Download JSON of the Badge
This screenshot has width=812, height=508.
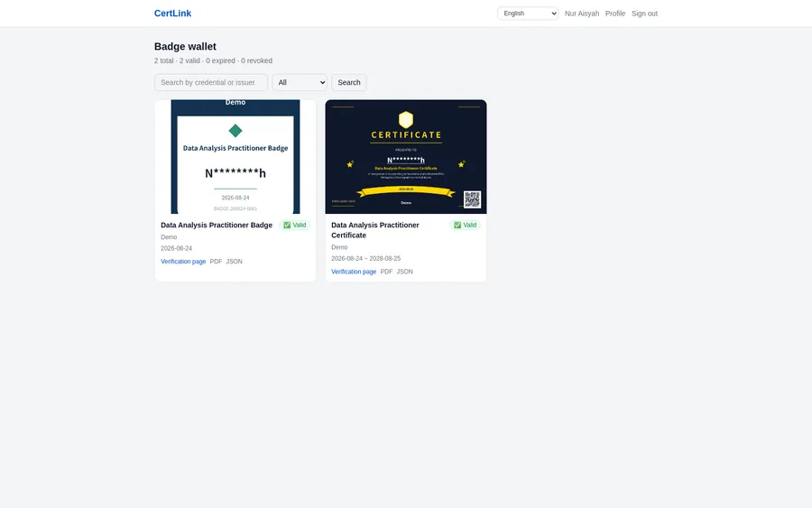[x=234, y=262]
